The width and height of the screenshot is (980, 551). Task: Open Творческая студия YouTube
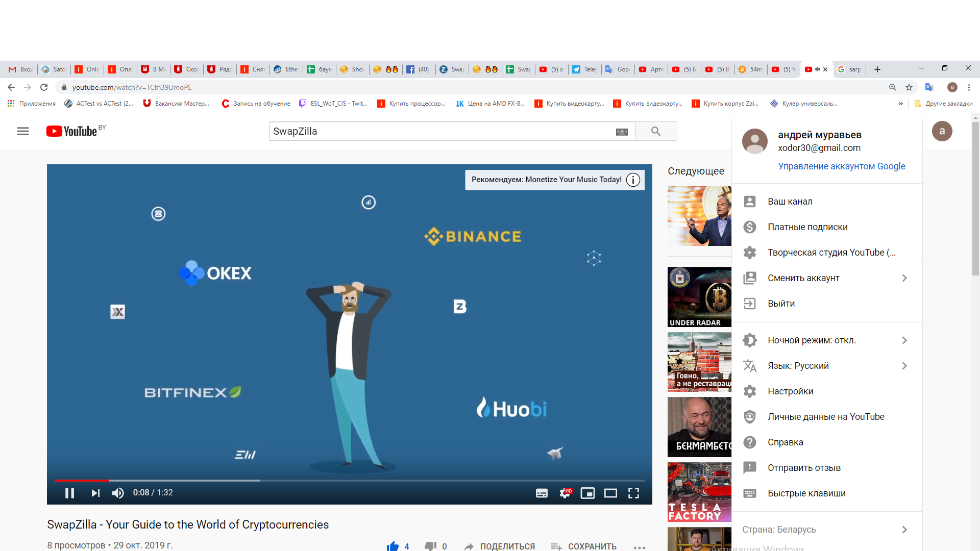[827, 253]
